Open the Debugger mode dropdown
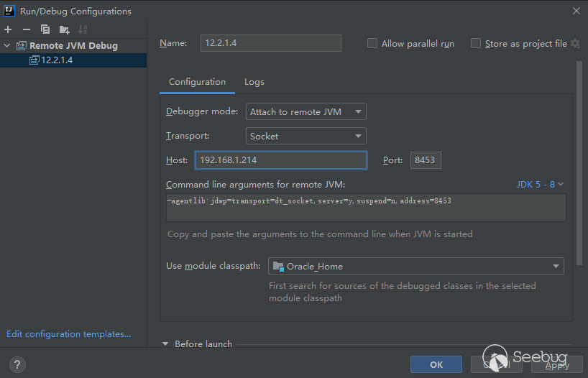 [306, 112]
